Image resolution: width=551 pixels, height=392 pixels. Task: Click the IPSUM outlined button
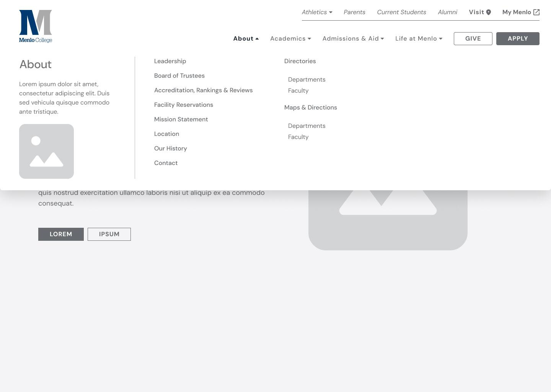(109, 234)
